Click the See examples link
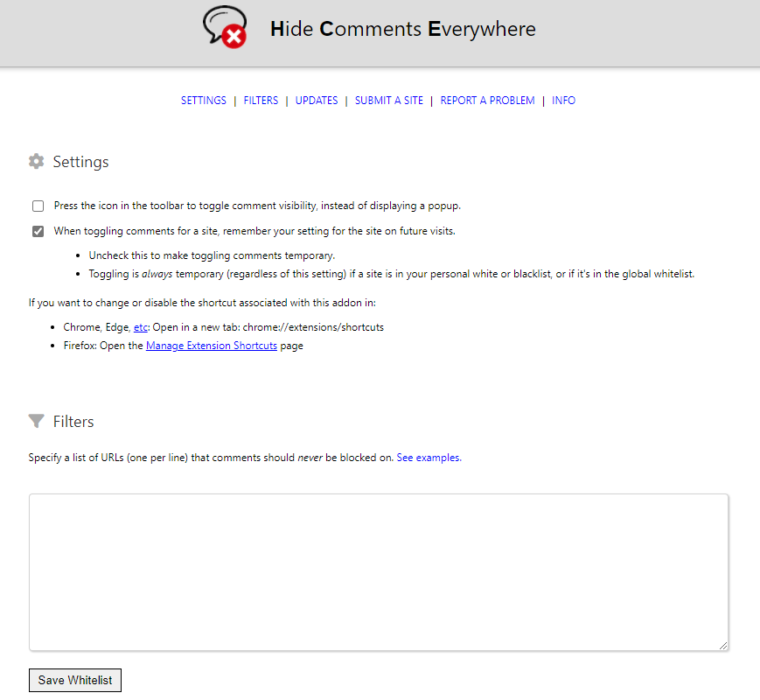The width and height of the screenshot is (760, 700). pos(429,458)
